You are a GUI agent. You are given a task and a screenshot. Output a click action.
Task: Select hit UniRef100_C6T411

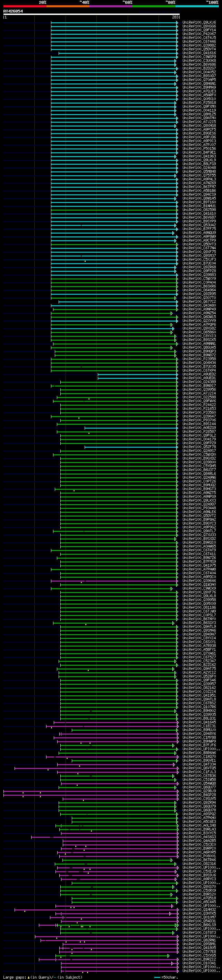tap(199, 554)
